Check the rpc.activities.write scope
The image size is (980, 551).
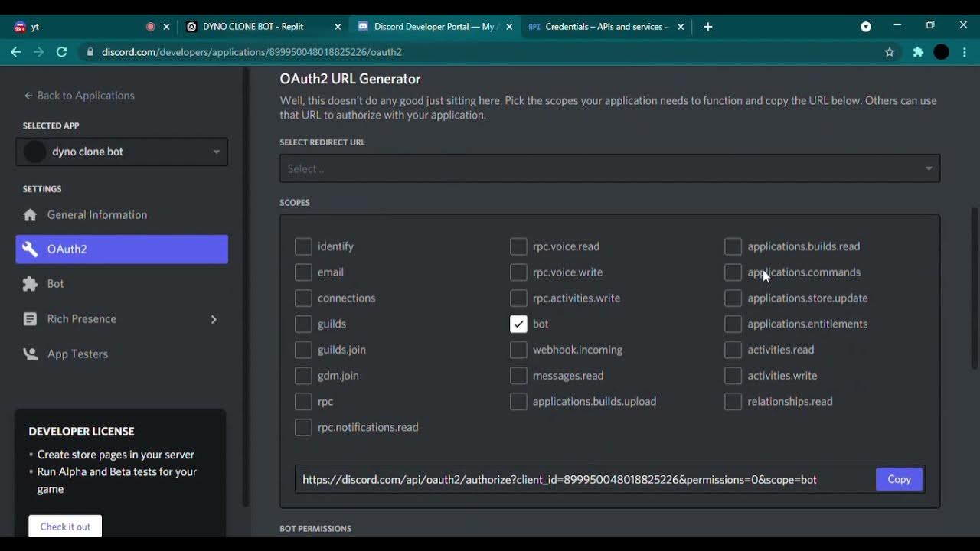point(518,298)
